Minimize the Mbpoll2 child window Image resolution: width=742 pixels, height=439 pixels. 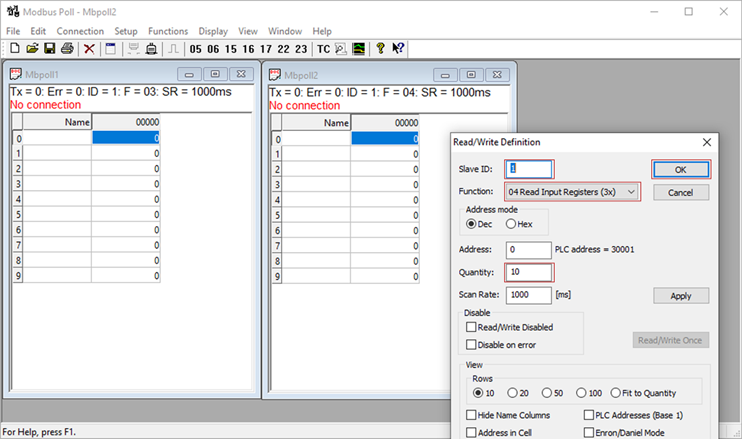pyautogui.click(x=445, y=75)
